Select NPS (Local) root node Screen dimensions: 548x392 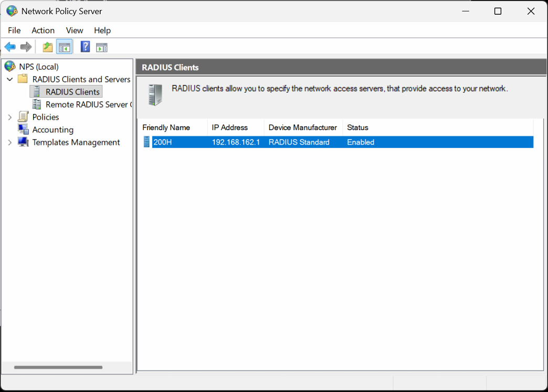pyautogui.click(x=38, y=67)
